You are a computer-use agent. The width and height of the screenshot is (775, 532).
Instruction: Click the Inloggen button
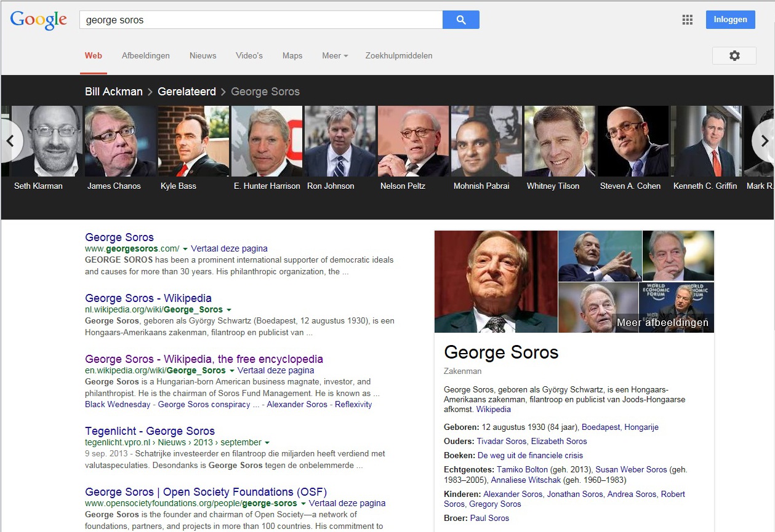coord(731,20)
